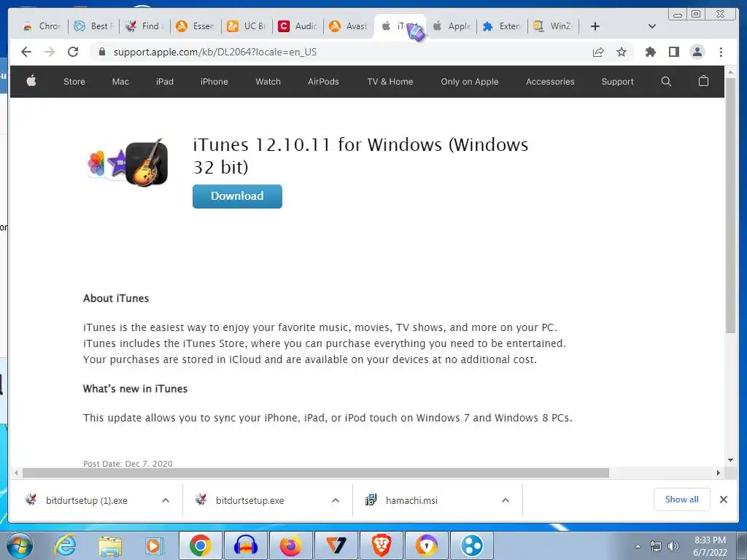Open the tab search chevron
Screen dimensions: 747x560
click(652, 26)
